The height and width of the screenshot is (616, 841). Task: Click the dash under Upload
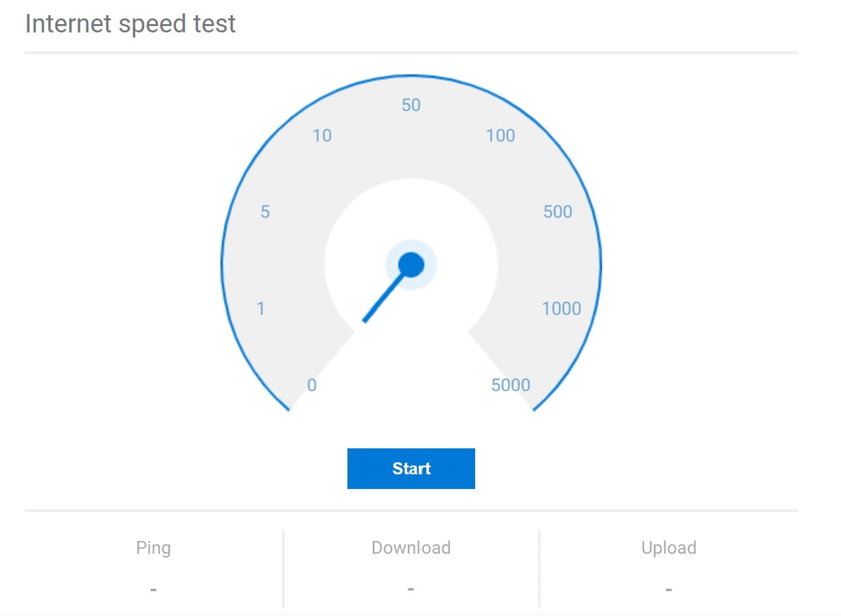[x=669, y=588]
